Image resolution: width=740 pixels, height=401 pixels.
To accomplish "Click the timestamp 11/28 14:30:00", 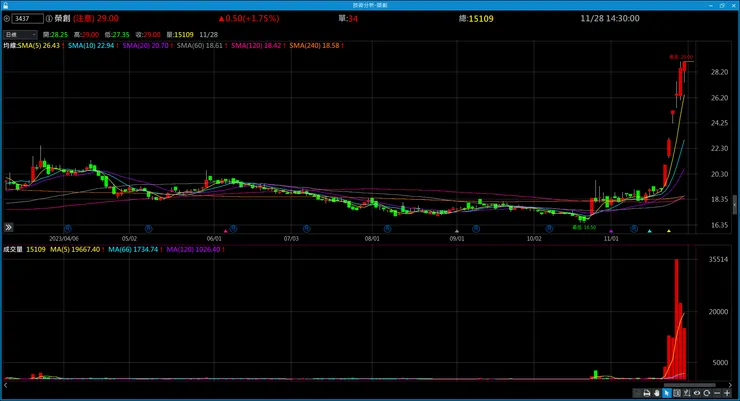I will 610,19.
